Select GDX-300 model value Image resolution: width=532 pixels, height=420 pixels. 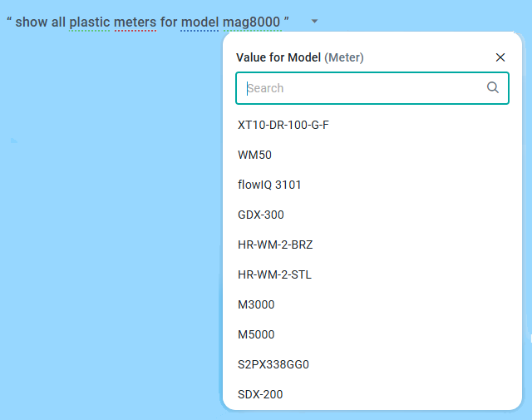tap(261, 215)
